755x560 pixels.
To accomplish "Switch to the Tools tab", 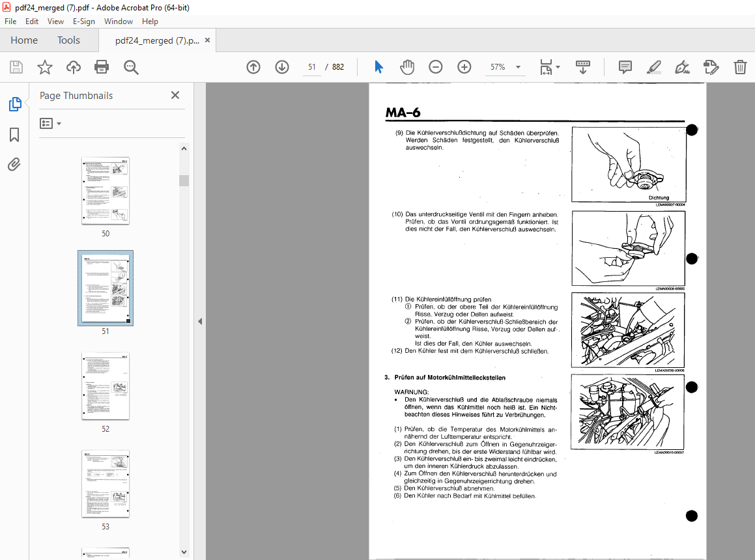I will point(68,40).
